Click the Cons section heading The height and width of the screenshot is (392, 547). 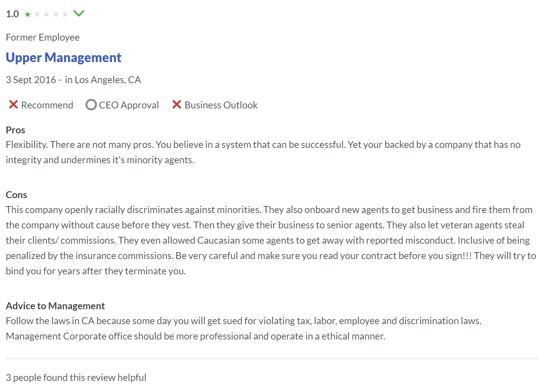pos(16,195)
